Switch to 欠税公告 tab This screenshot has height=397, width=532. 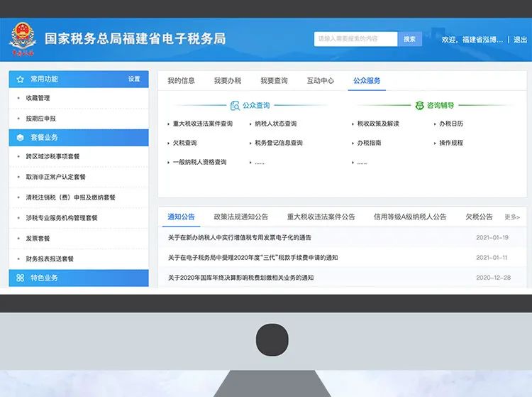[x=479, y=217]
